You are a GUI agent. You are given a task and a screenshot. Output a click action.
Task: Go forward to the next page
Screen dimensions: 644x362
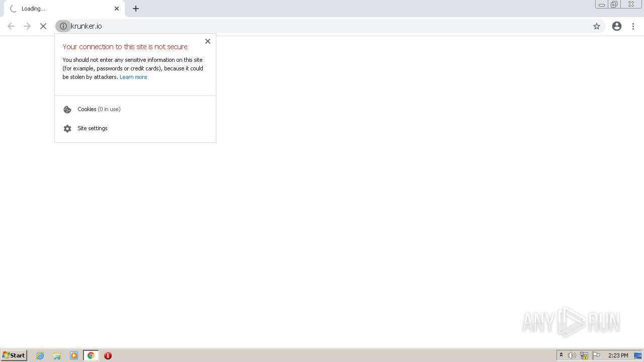click(x=27, y=26)
